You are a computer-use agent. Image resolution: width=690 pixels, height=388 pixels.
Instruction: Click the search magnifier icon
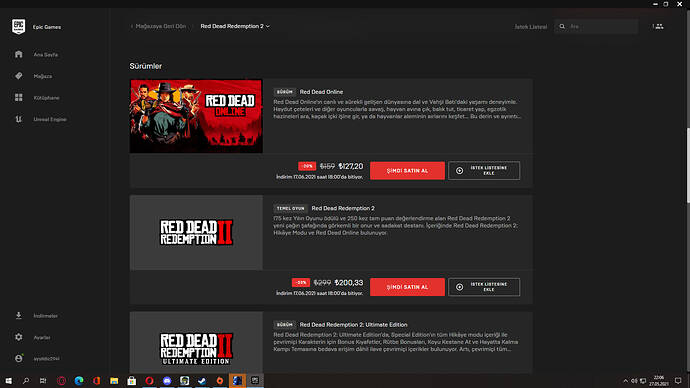pos(562,26)
